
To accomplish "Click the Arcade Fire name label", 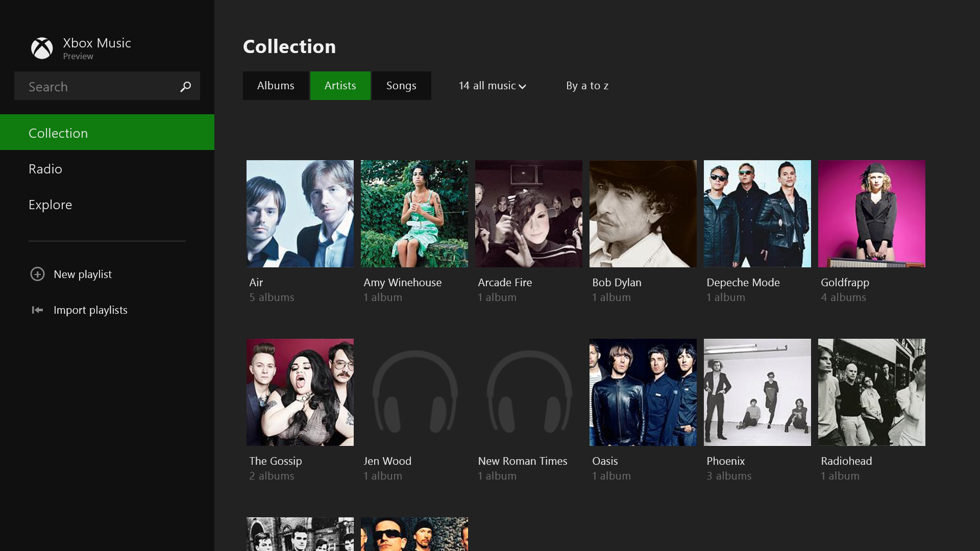I will coord(505,282).
